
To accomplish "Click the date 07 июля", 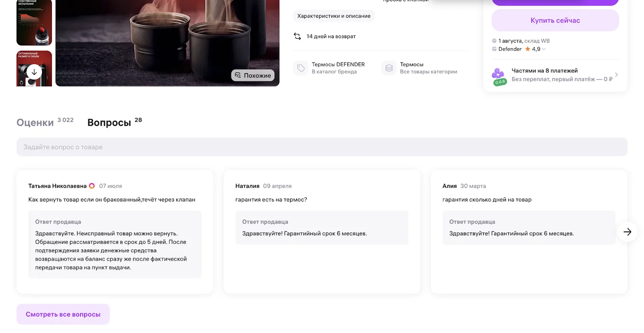I will 110,186.
